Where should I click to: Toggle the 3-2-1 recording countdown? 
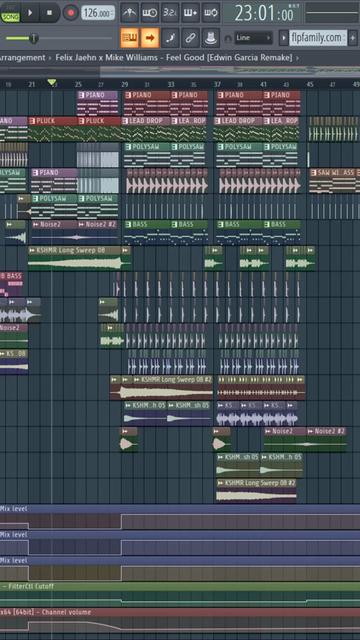pyautogui.click(x=170, y=13)
